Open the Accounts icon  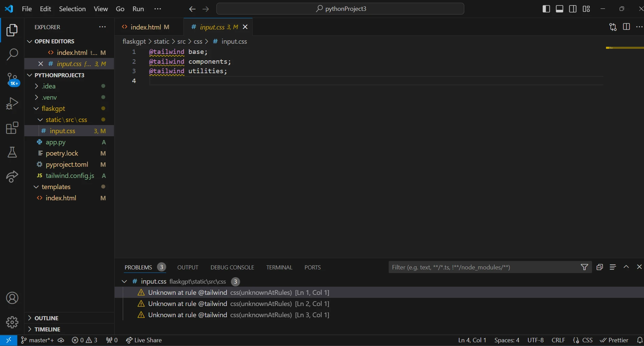click(x=12, y=298)
